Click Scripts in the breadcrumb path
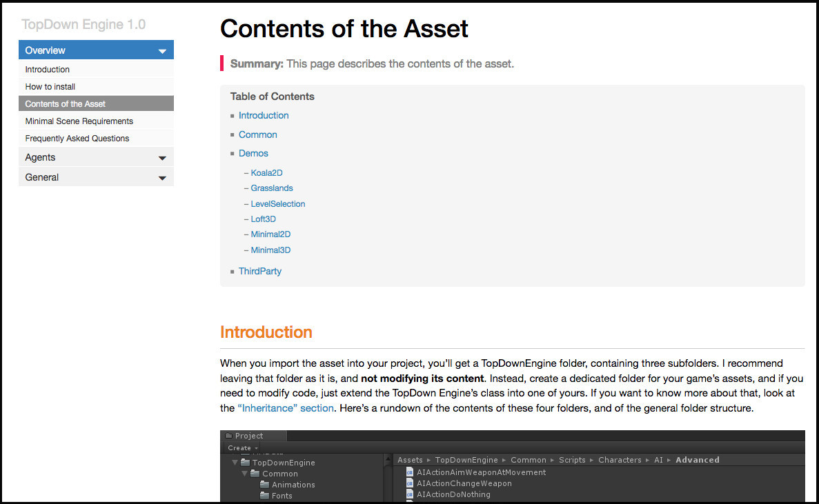The width and height of the screenshot is (819, 504). (573, 460)
